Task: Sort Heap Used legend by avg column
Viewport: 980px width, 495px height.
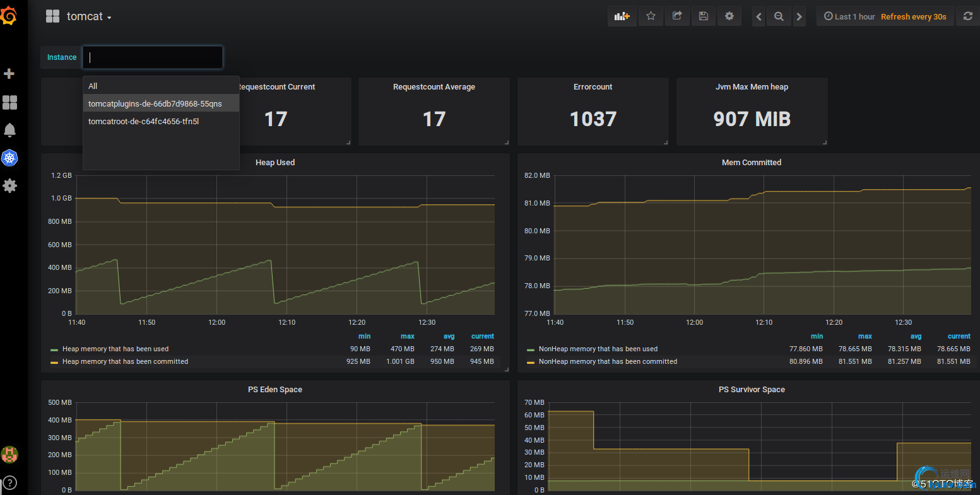Action: point(449,337)
